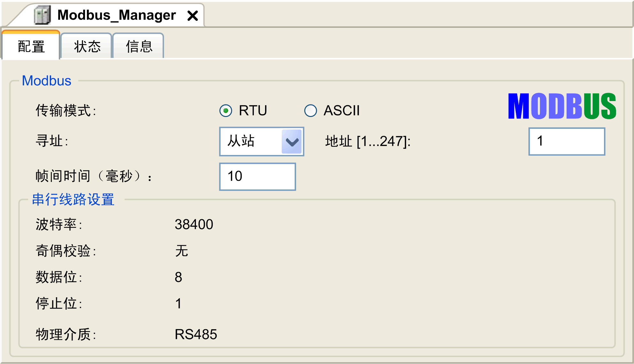Viewport: 634px width, 364px height.
Task: Click the 38400 baud rate value
Action: tap(194, 224)
